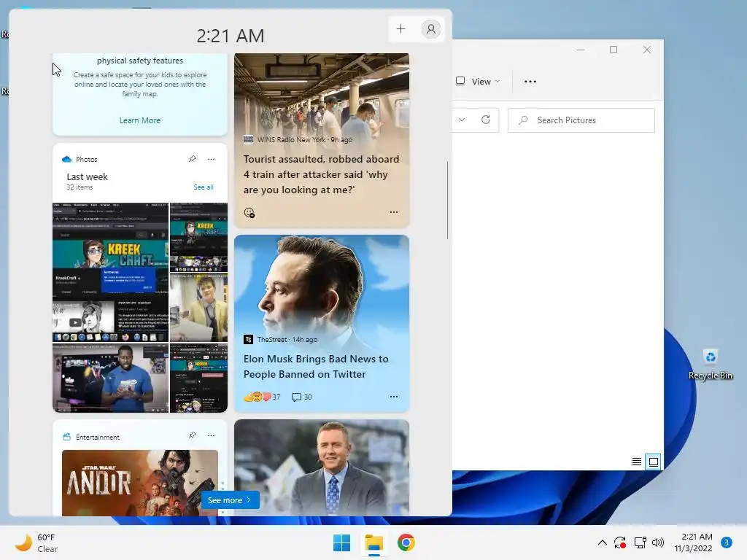Click the Windows Update tray icon
The width and height of the screenshot is (747, 560).
pyautogui.click(x=620, y=542)
